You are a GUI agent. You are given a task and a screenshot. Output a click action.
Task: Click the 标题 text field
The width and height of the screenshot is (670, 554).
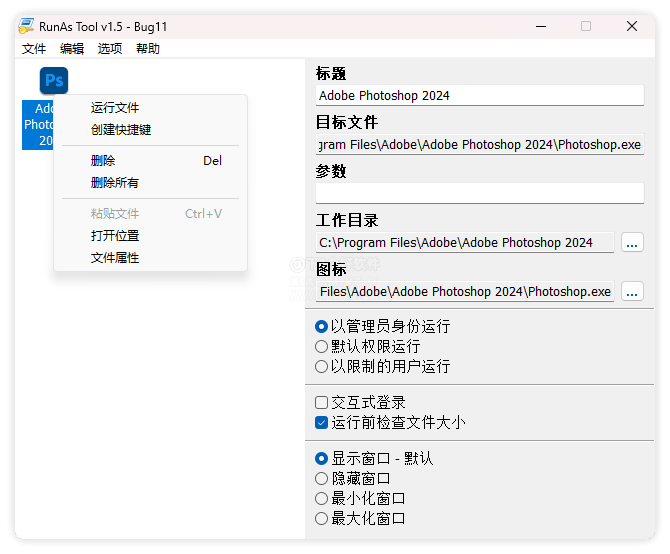480,95
